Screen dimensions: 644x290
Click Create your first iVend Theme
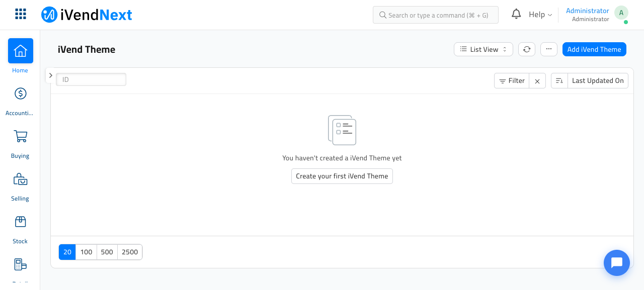point(342,176)
